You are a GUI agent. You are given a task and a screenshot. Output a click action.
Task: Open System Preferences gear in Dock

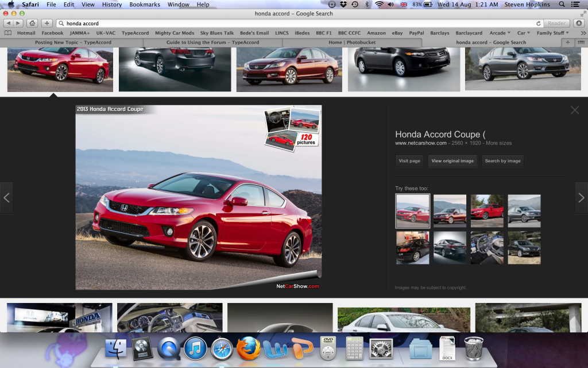click(381, 349)
